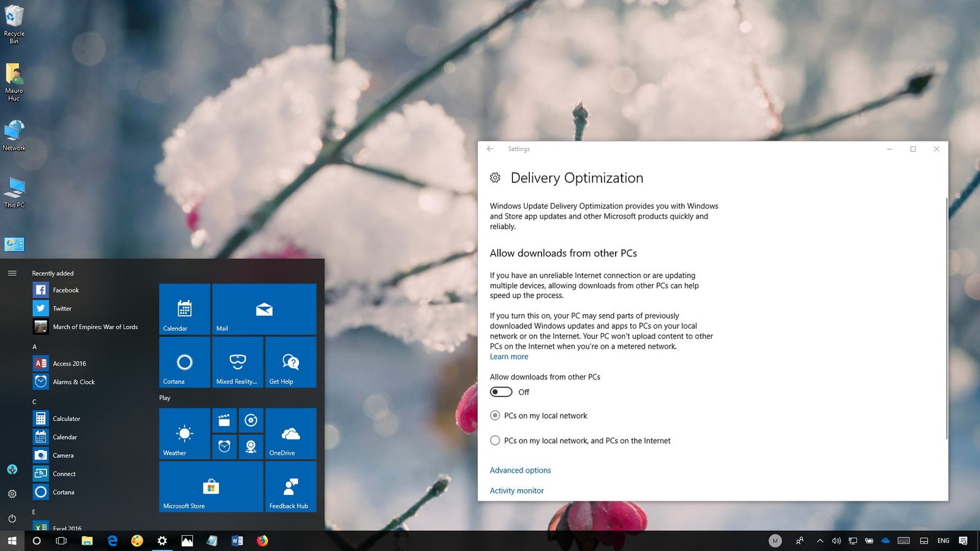Open the Power options in Start
The image size is (980, 551).
[12, 518]
